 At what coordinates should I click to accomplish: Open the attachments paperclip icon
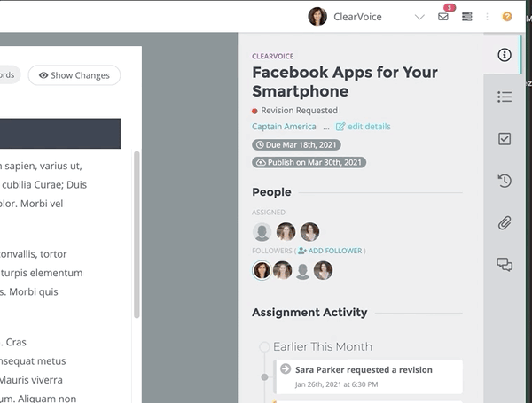tap(505, 222)
